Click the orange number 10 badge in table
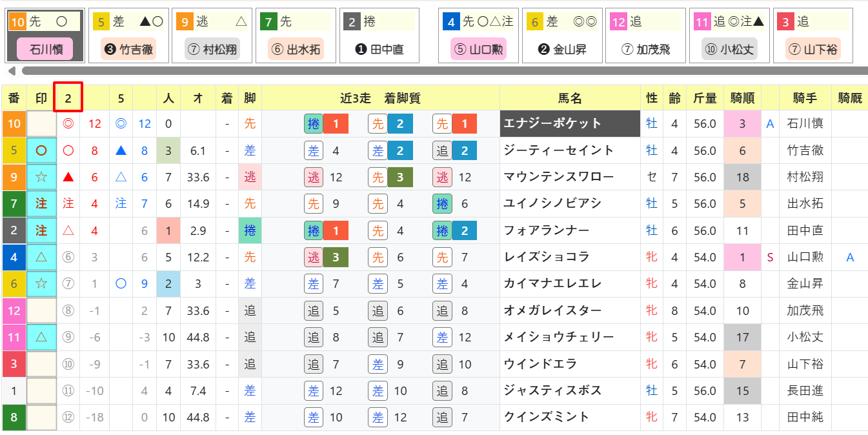This screenshot has width=868, height=435. [x=14, y=124]
